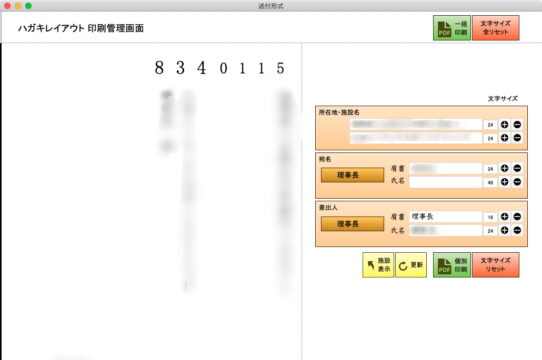The image size is (542, 360).
Task: Click the 文字サイズ column label
Action: coord(503,99)
